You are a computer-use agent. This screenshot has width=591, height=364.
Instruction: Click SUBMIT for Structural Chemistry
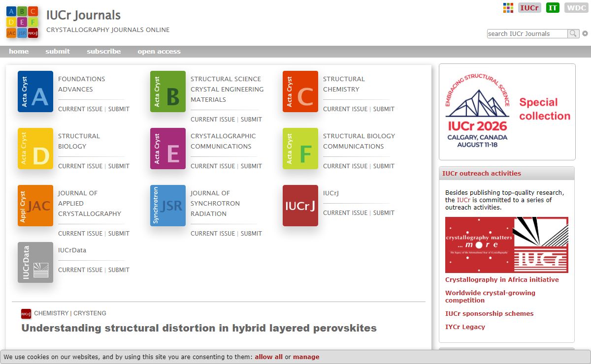pos(384,109)
